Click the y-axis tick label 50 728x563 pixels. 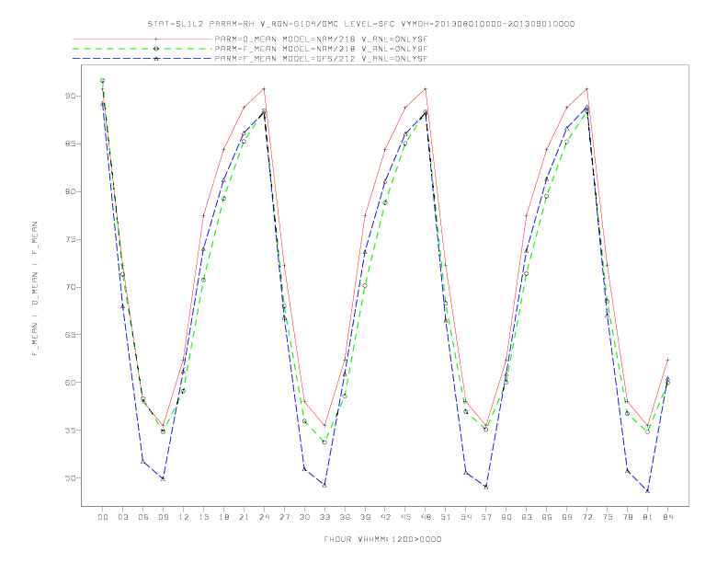71,478
